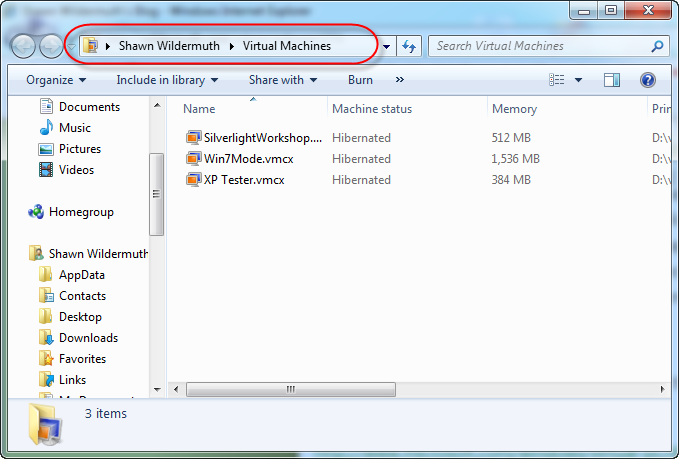
Task: Click the horizontal scrollbar in file list
Action: point(290,389)
